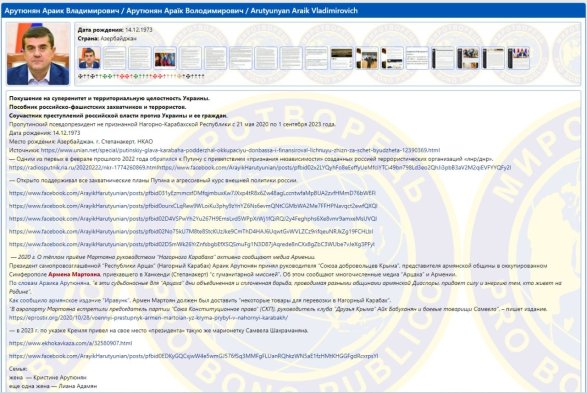
Task: Open the Facebook post link containing pfbid02D4VSPw
Action: pos(193,219)
